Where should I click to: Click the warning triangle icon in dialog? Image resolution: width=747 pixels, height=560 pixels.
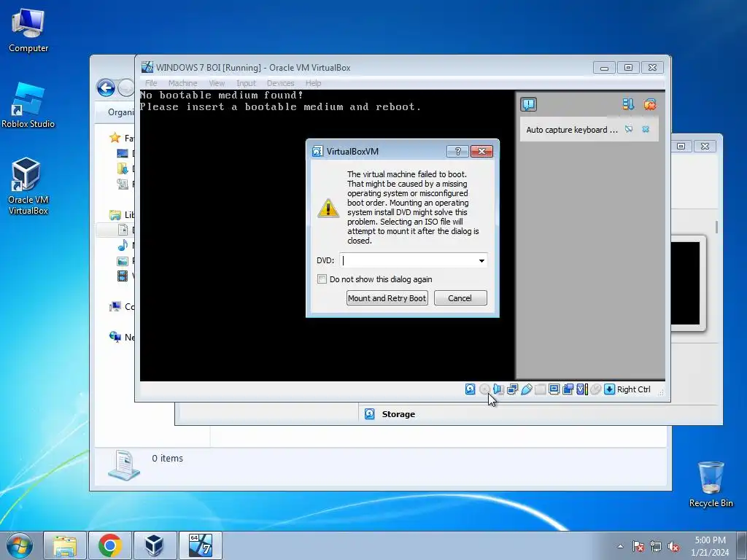point(328,208)
